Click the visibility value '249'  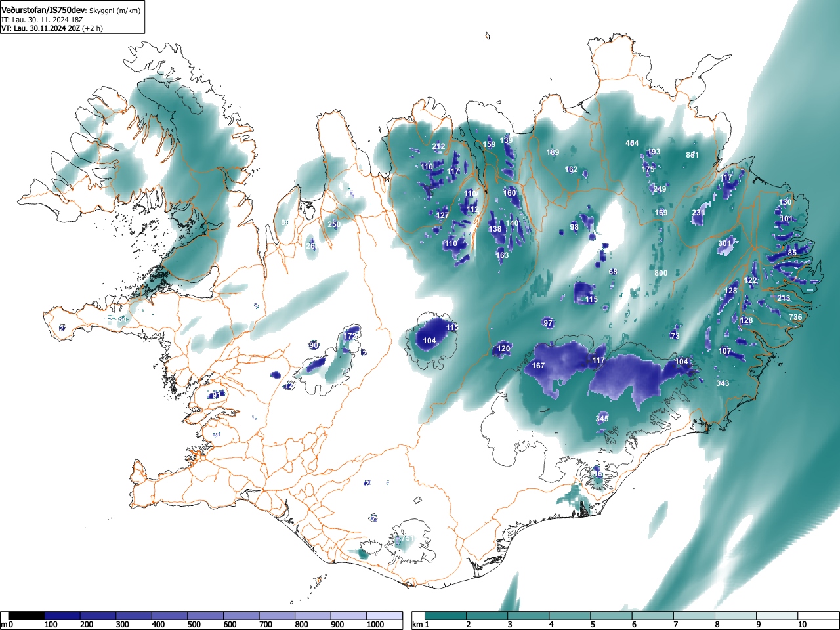click(x=660, y=189)
